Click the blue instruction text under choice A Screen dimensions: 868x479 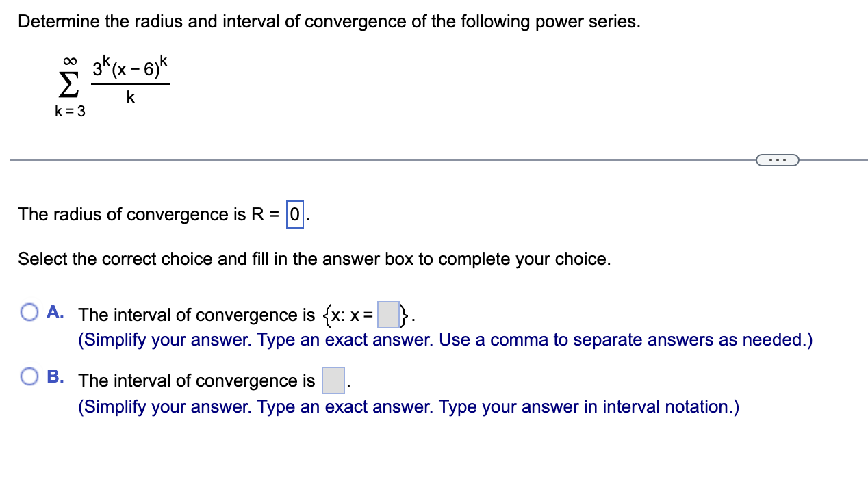445,339
